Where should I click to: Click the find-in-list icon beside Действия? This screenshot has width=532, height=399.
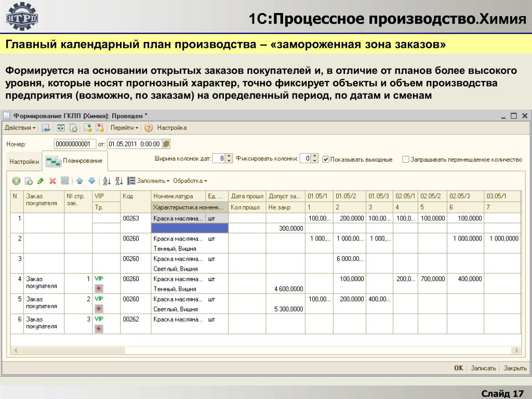[x=46, y=128]
